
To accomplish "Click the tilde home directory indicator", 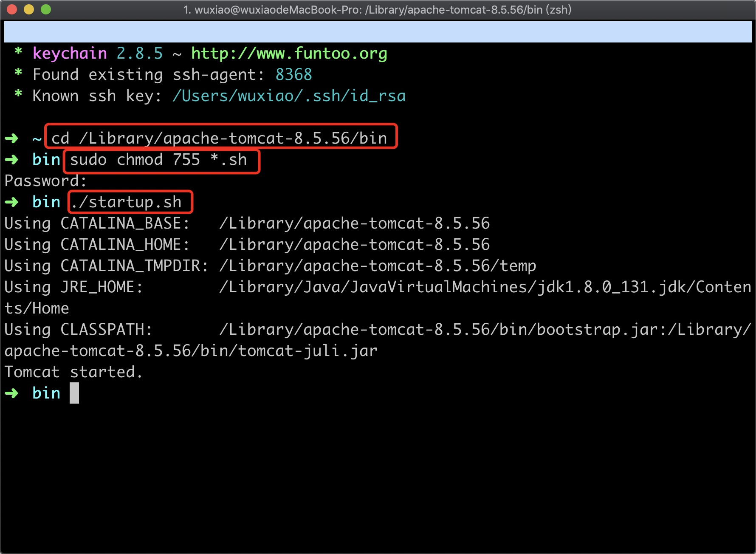I will tap(37, 139).
